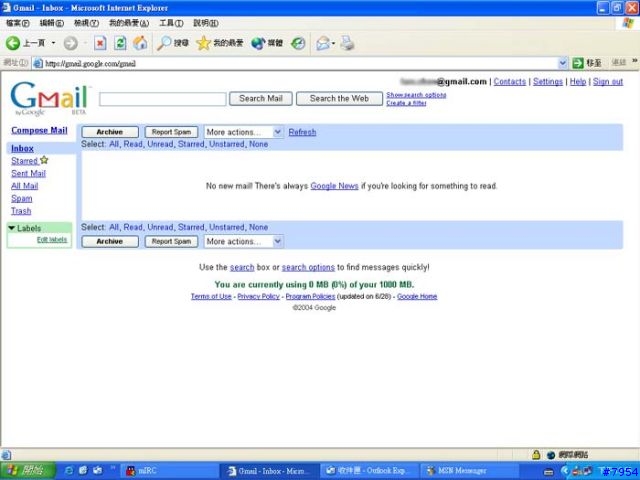Viewport: 640px width, 480px height.
Task: Click the Search Mail button
Action: tap(261, 98)
